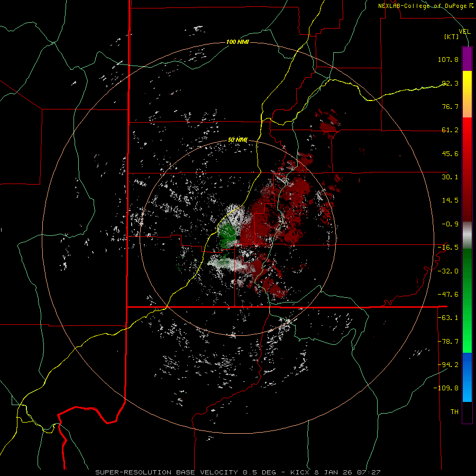Click the 45.6 velocity scale value
Viewport: 476px width, 476px height.
[x=450, y=153]
